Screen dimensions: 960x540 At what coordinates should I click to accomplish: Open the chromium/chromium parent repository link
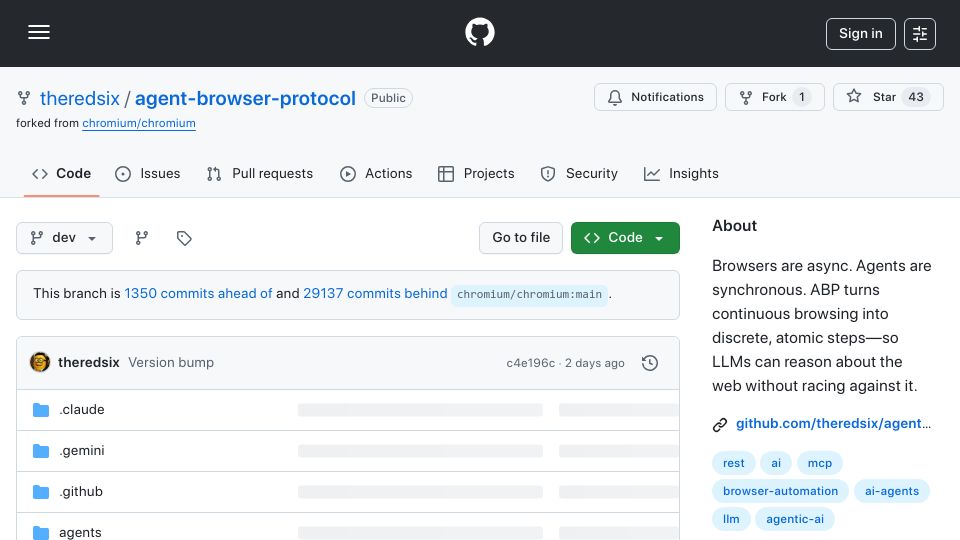pyautogui.click(x=139, y=123)
